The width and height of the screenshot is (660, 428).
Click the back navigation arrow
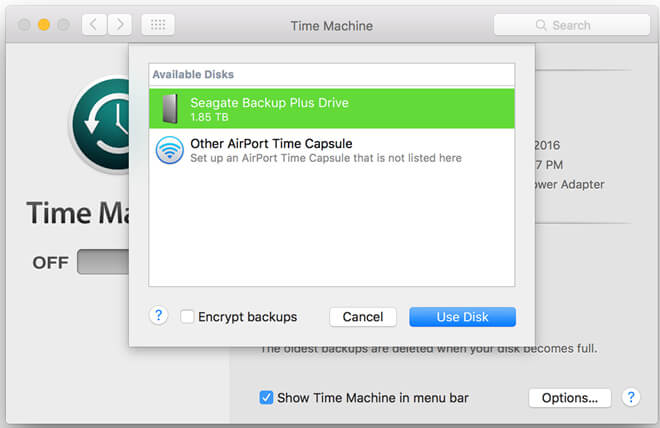[94, 25]
